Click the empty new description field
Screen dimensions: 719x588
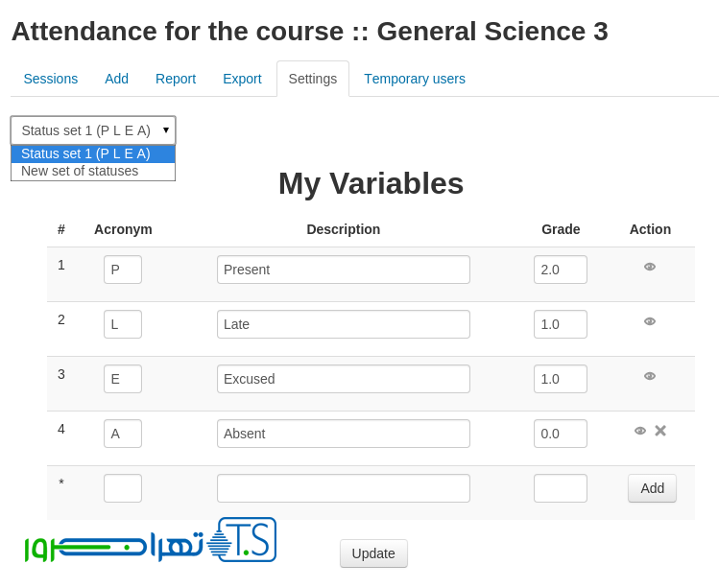(x=343, y=488)
